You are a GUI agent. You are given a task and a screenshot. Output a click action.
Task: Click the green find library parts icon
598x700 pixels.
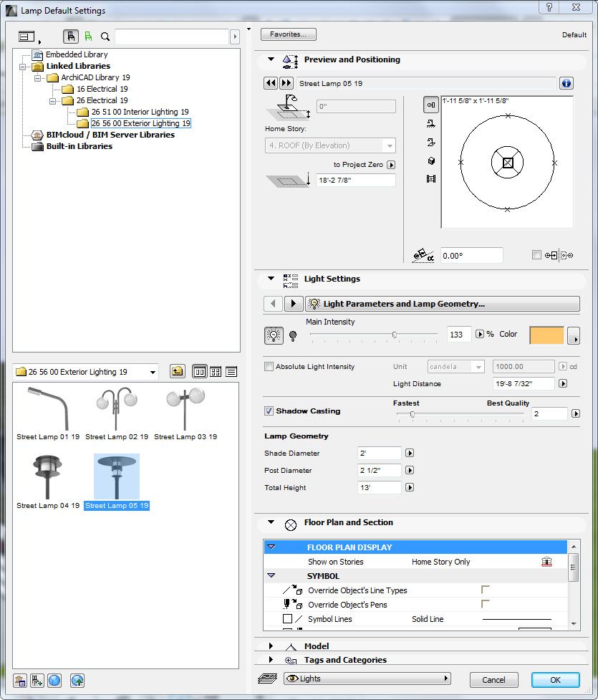point(88,36)
